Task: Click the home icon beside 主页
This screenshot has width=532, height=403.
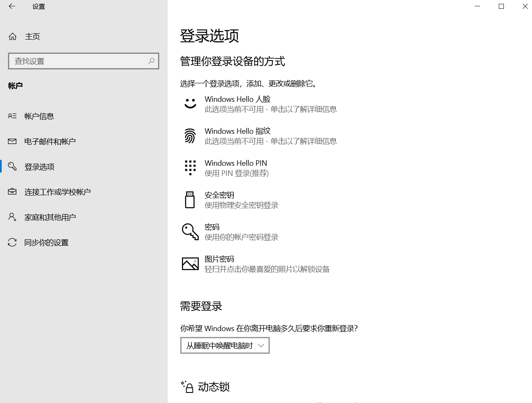Action: [x=13, y=37]
